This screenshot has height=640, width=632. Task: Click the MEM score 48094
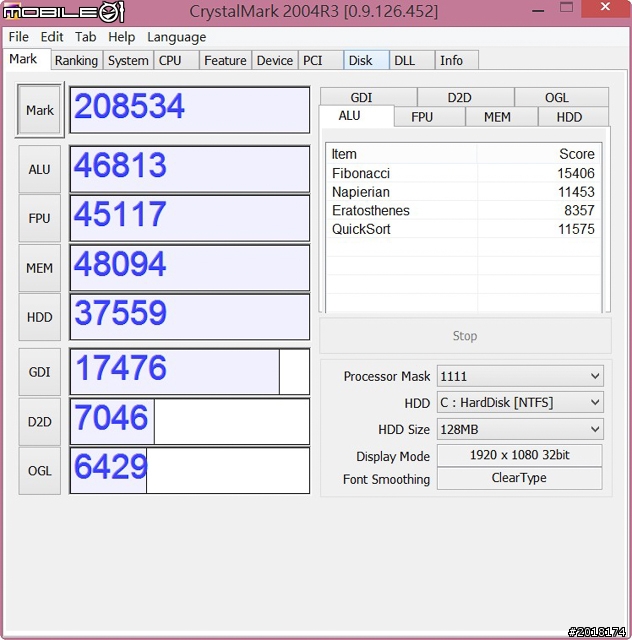[x=189, y=268]
